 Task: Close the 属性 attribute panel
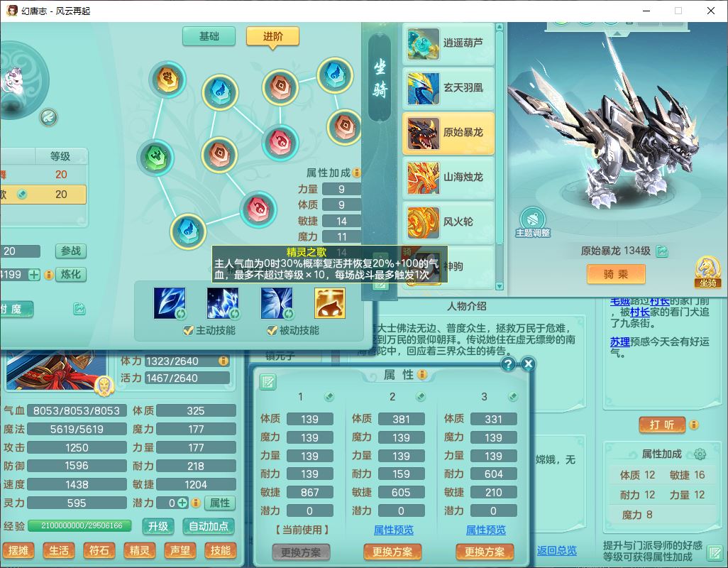coord(528,364)
